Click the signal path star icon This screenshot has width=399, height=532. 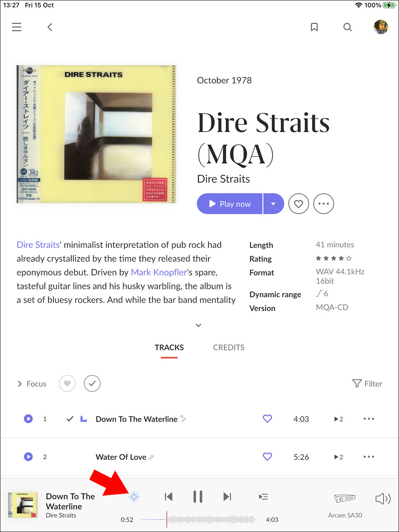point(134,497)
